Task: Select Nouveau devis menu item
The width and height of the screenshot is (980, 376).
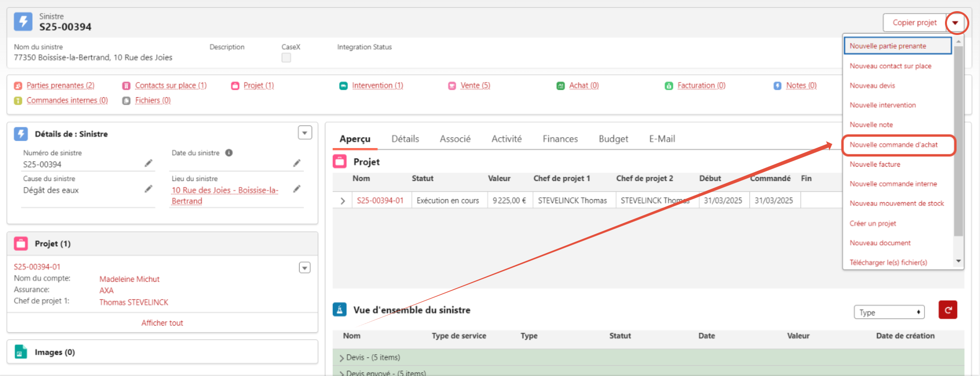Action: click(898, 85)
